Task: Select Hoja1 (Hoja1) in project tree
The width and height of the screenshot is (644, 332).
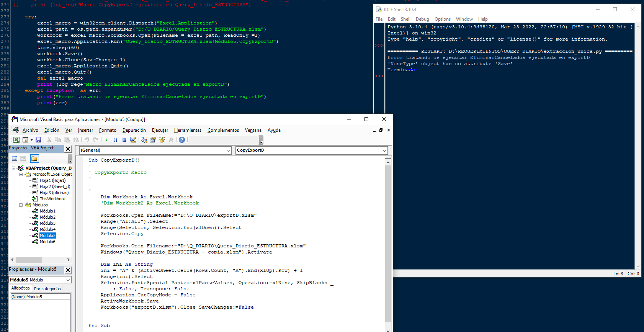Action: [52, 180]
